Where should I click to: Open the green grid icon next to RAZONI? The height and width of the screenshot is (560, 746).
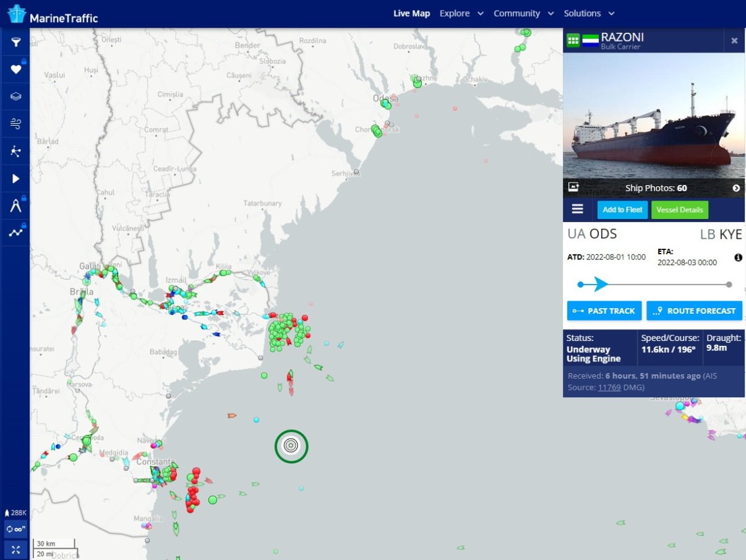[x=573, y=40]
